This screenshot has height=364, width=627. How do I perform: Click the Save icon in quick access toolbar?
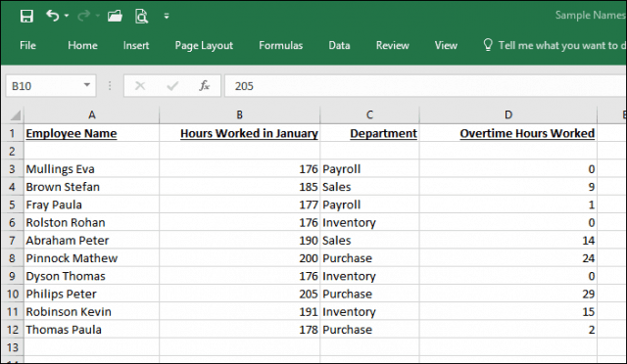coord(26,17)
